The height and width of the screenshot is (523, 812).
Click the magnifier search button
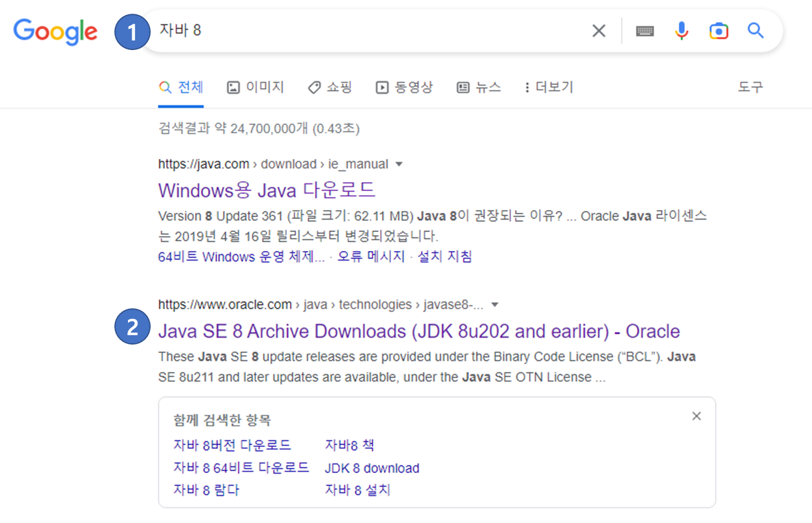(755, 30)
